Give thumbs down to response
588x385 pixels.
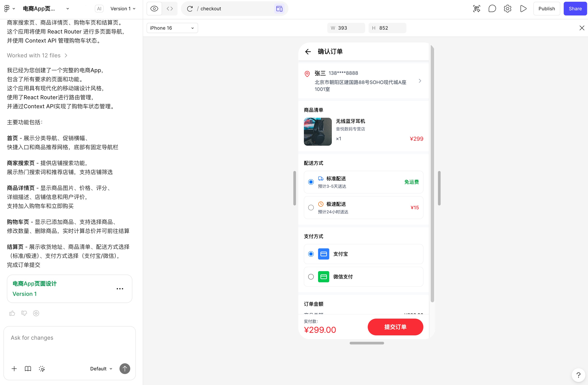point(24,313)
